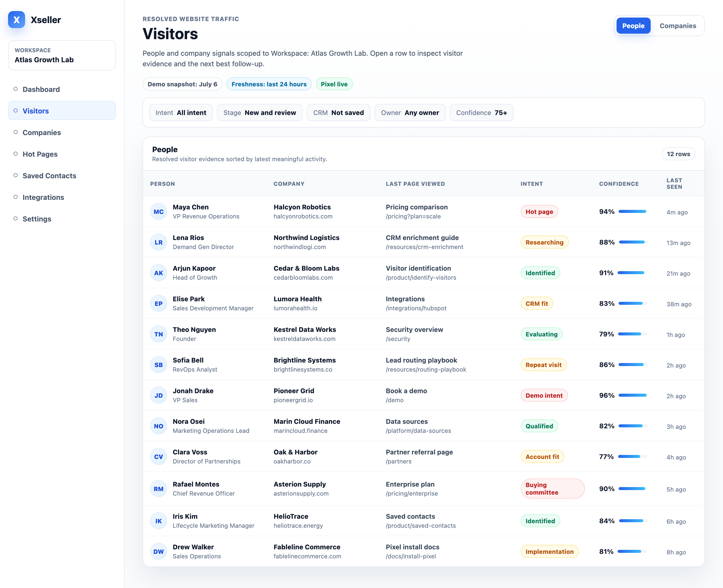The height and width of the screenshot is (588, 723).
Task: Click Marin Cloud Finance company name
Action: click(307, 421)
